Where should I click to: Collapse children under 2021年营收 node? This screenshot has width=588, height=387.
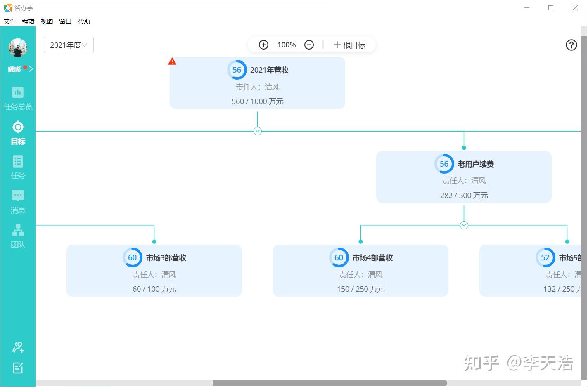click(257, 131)
